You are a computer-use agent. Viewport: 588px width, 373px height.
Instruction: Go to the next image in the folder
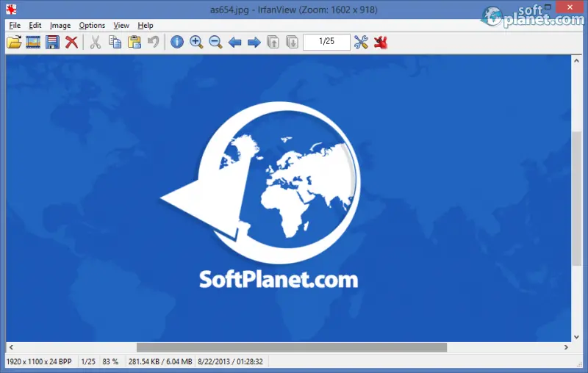(x=254, y=43)
